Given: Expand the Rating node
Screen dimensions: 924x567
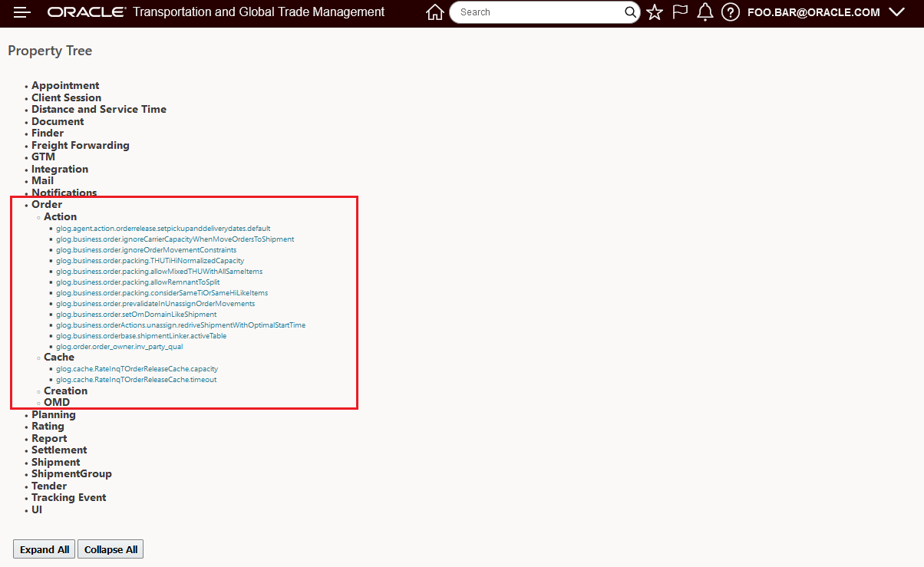Looking at the screenshot, I should tap(48, 426).
